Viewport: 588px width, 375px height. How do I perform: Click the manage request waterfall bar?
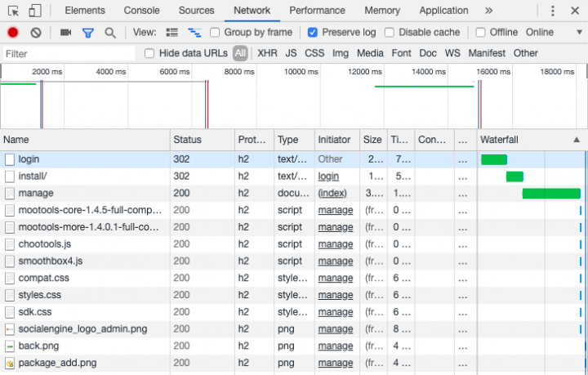[551, 194]
